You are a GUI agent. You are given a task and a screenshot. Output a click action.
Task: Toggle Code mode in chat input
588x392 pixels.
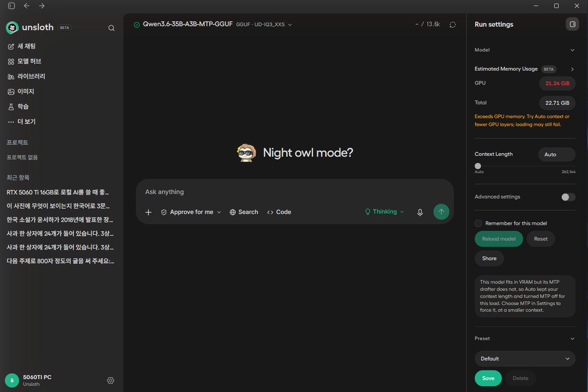tap(279, 212)
